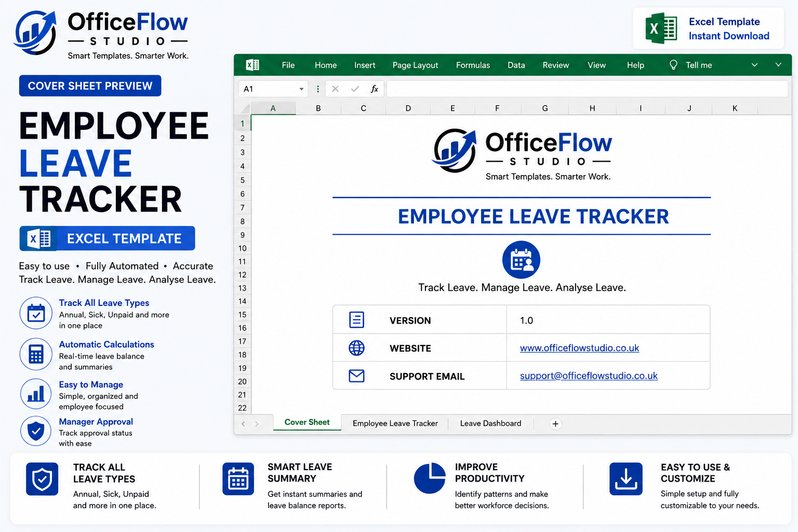Click the calendar check icon for Track All Leave Types
The width and height of the screenshot is (798, 532).
pyautogui.click(x=36, y=313)
